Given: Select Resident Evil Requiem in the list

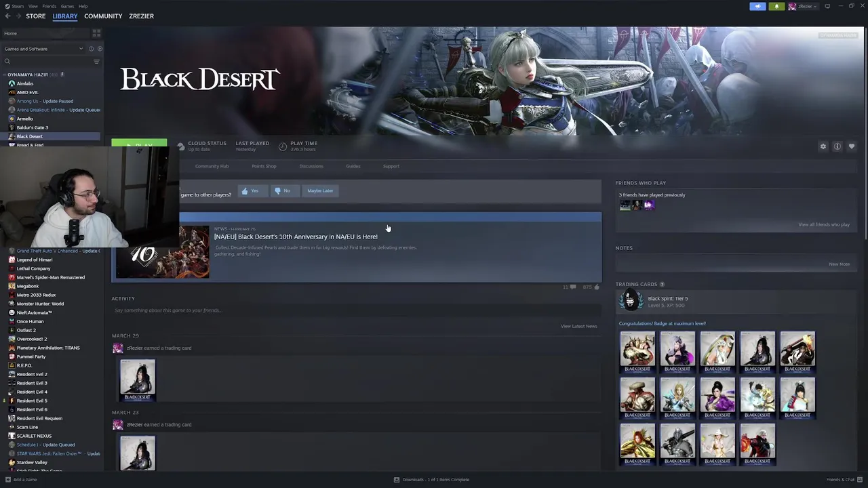Looking at the screenshot, I should (39, 418).
